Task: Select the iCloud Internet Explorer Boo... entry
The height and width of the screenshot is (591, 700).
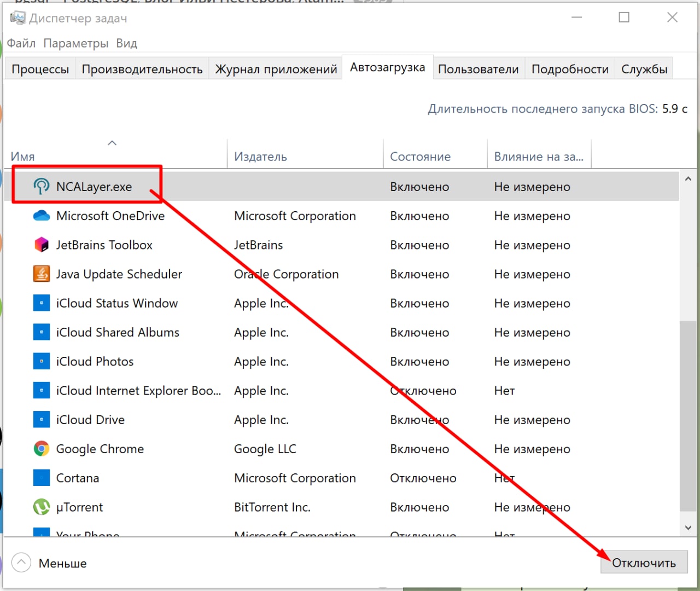Action: [138, 390]
